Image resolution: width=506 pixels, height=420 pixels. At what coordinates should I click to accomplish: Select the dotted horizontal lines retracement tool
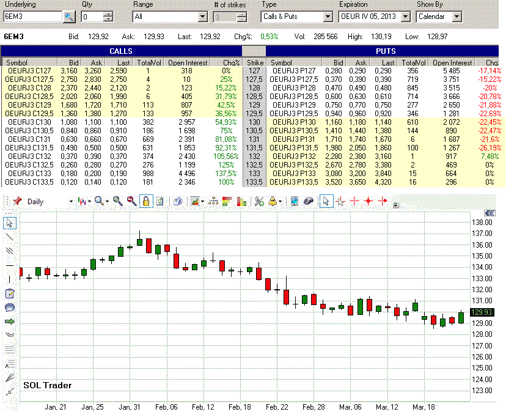(x=10, y=349)
